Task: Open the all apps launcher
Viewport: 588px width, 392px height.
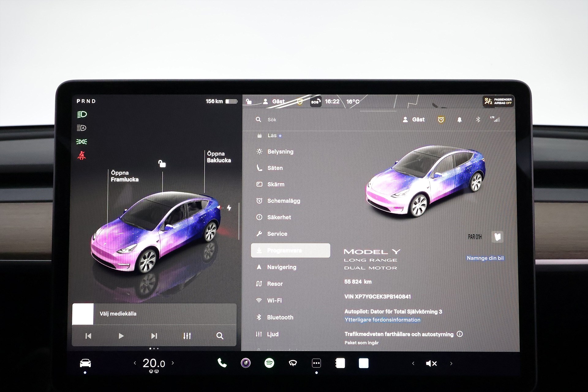Action: tap(316, 364)
